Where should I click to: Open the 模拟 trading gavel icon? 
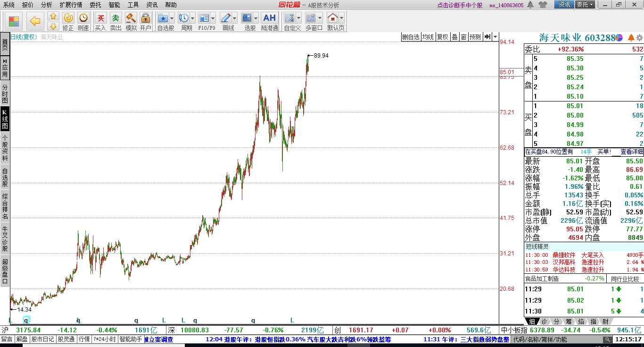click(131, 18)
